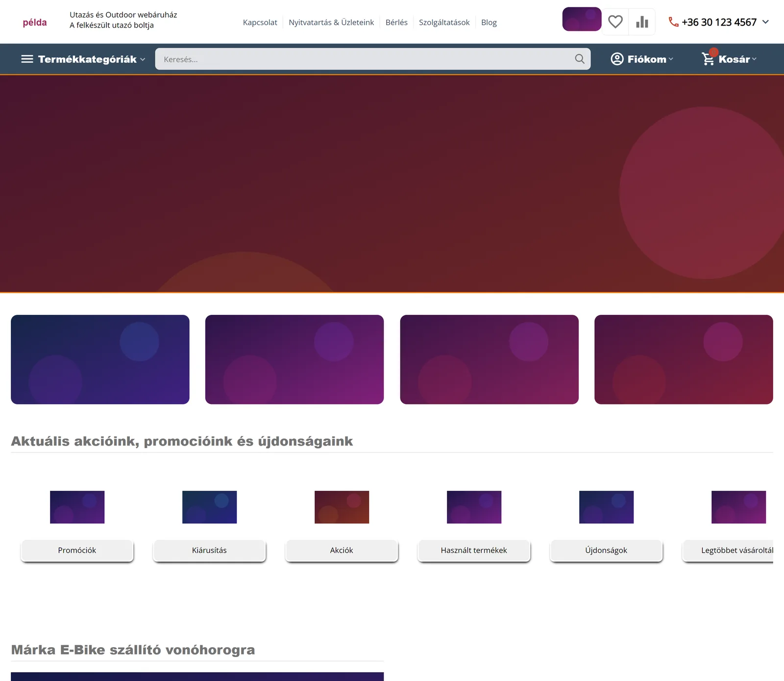Click the Utazás és Outdoor webáruház tagline
The height and width of the screenshot is (681, 784).
tap(123, 15)
